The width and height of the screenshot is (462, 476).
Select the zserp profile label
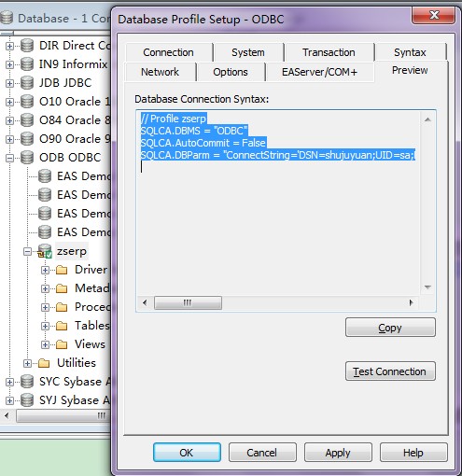(72, 251)
